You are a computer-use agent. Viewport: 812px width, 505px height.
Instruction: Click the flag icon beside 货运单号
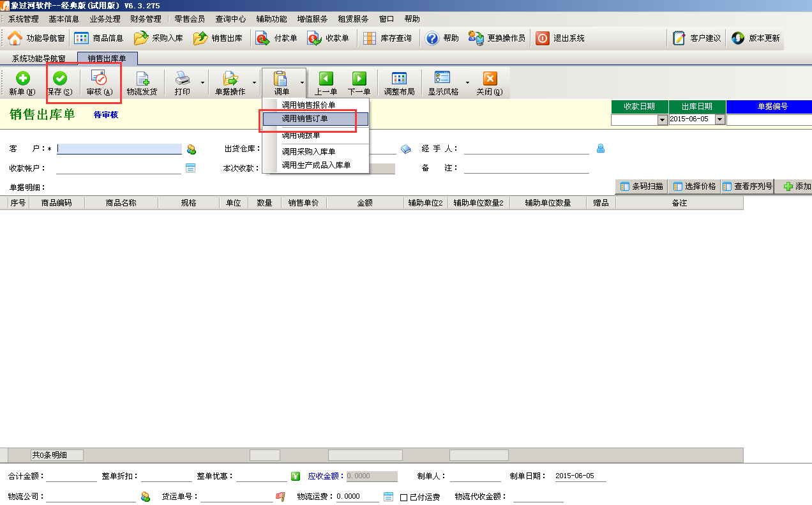click(280, 496)
